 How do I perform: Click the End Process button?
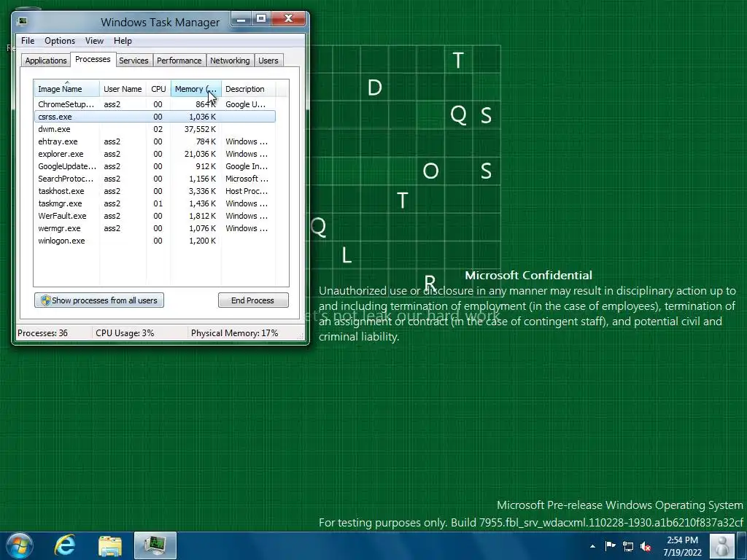coord(253,300)
